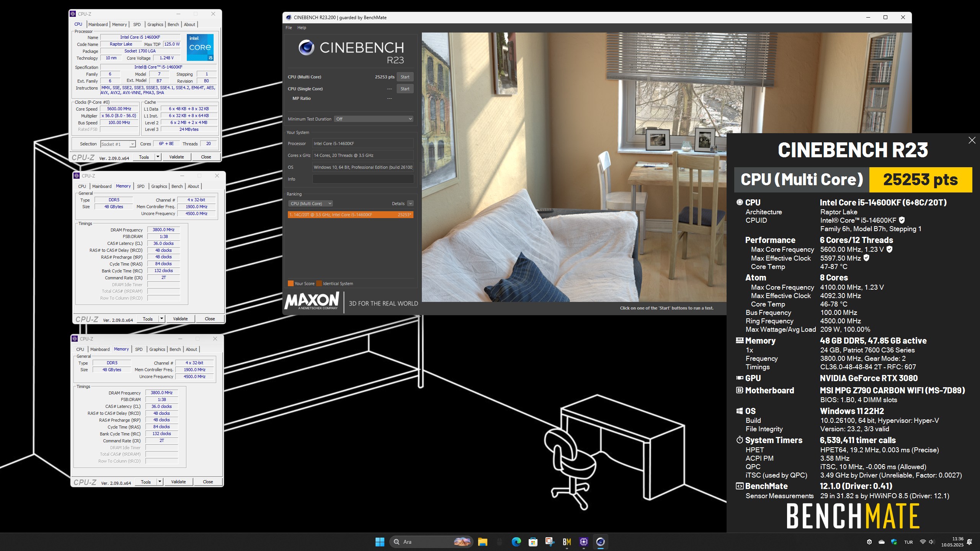This screenshot has height=551, width=980.
Task: Open the BenchMate tray icon
Action: [869, 542]
